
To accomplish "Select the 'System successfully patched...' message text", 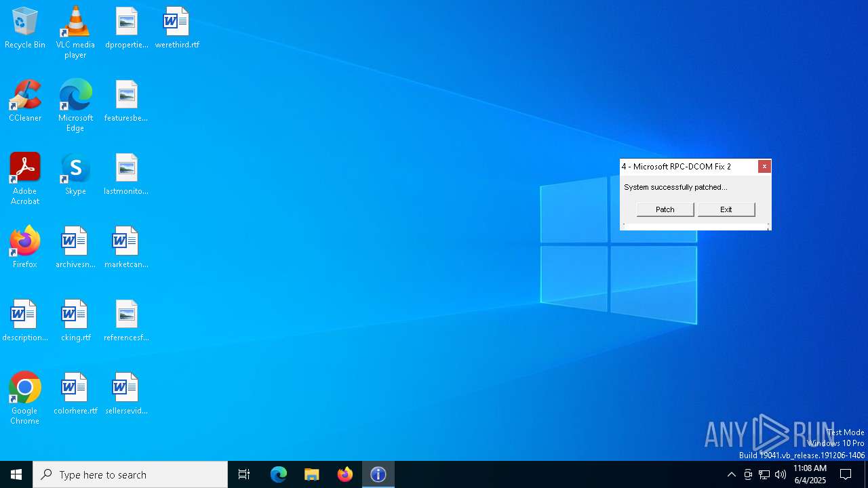I will tap(675, 187).
